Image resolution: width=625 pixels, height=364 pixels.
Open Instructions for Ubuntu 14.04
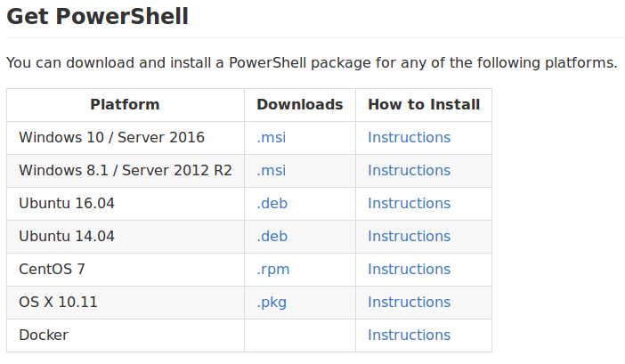[409, 236]
